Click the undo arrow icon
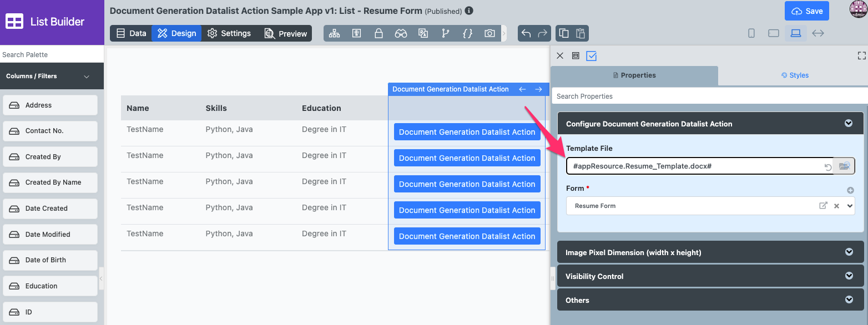This screenshot has height=325, width=868. click(526, 33)
